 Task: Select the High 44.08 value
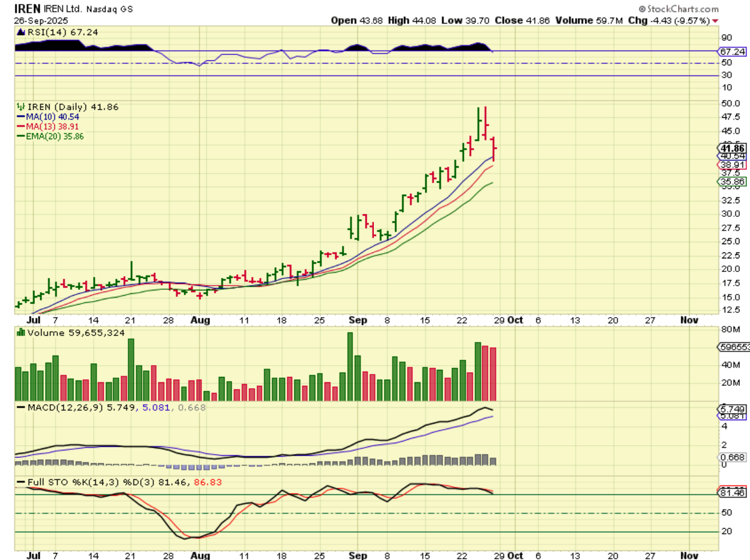click(414, 20)
